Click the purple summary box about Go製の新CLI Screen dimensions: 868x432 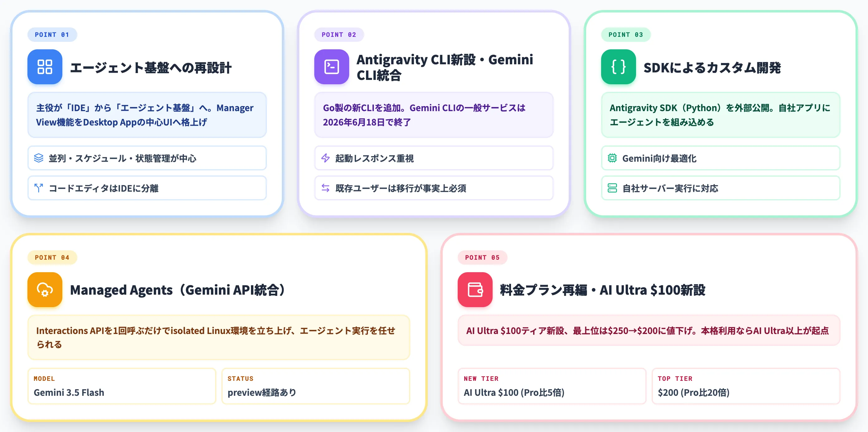pyautogui.click(x=434, y=115)
